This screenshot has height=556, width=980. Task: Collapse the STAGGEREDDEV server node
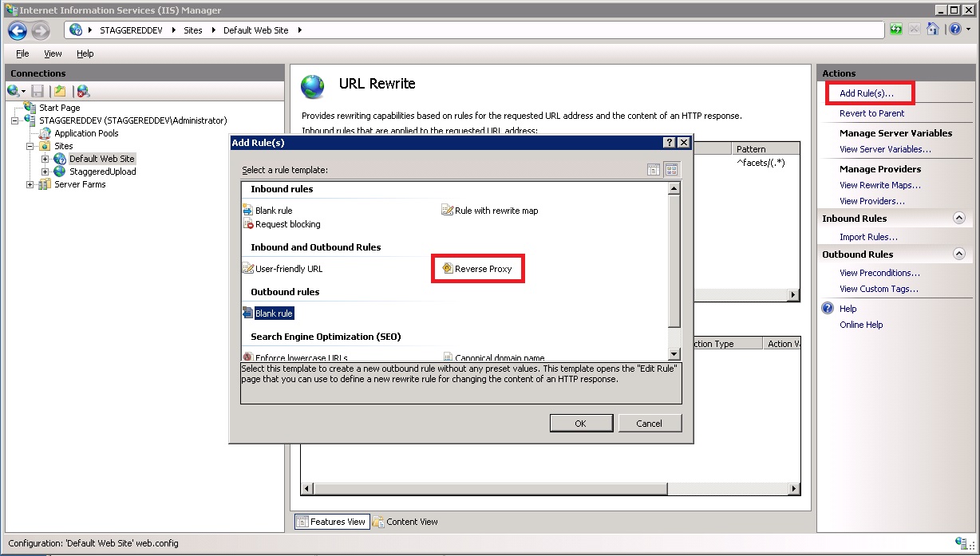tap(15, 120)
